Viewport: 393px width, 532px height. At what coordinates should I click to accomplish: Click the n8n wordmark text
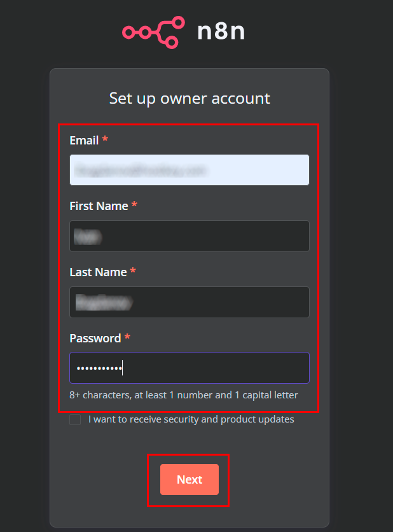click(x=221, y=31)
